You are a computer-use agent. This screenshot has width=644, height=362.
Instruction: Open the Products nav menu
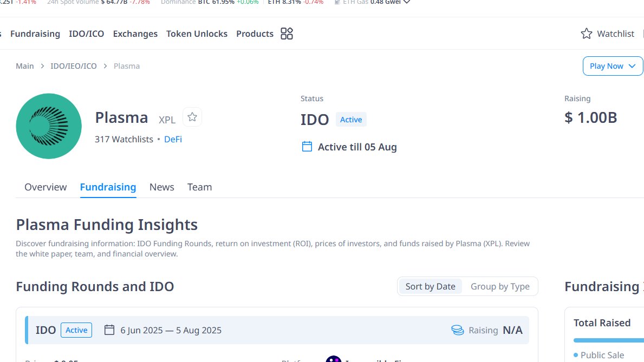[255, 34]
